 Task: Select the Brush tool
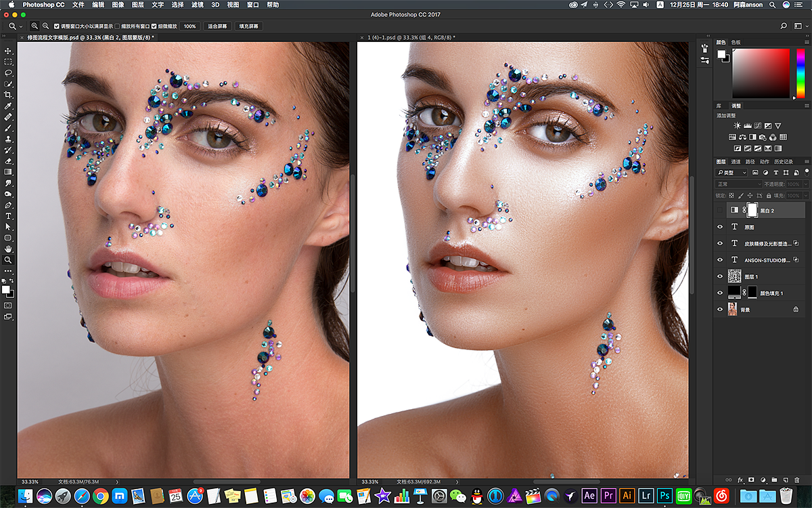[x=8, y=128]
